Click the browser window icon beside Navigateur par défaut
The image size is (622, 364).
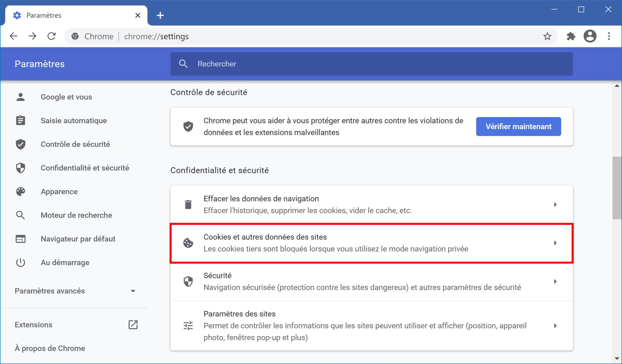pos(20,239)
